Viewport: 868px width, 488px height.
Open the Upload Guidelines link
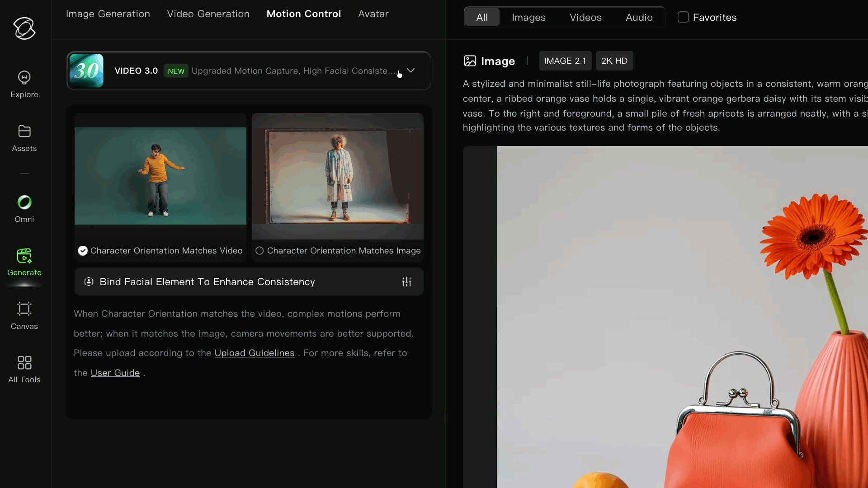pyautogui.click(x=255, y=353)
